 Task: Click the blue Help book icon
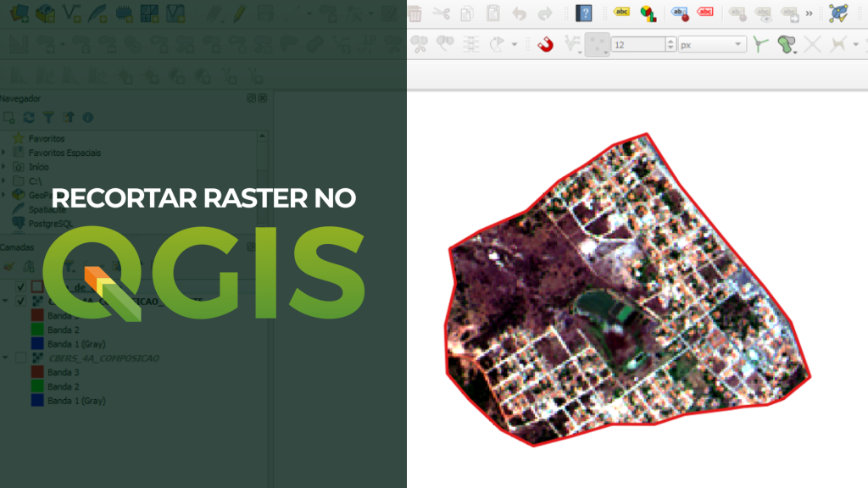point(584,13)
